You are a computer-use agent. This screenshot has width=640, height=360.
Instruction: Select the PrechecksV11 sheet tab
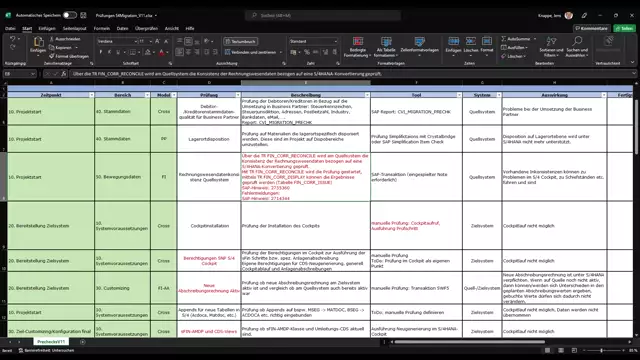click(51, 342)
